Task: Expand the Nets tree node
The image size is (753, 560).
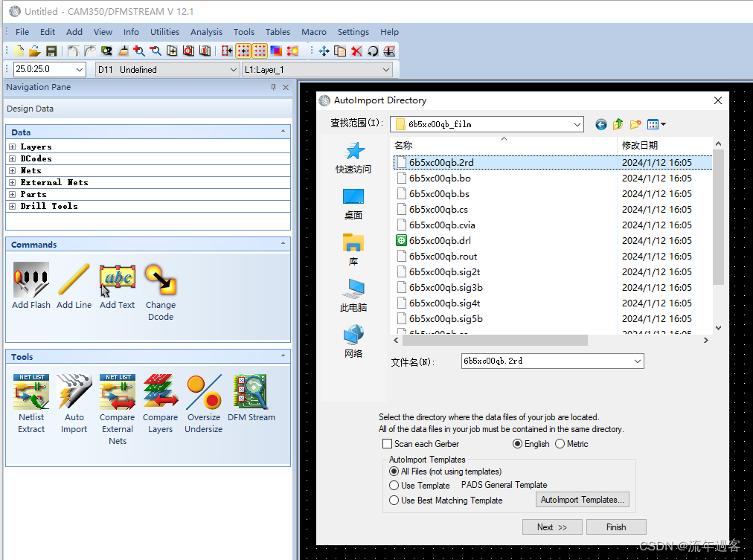Action: (x=13, y=171)
